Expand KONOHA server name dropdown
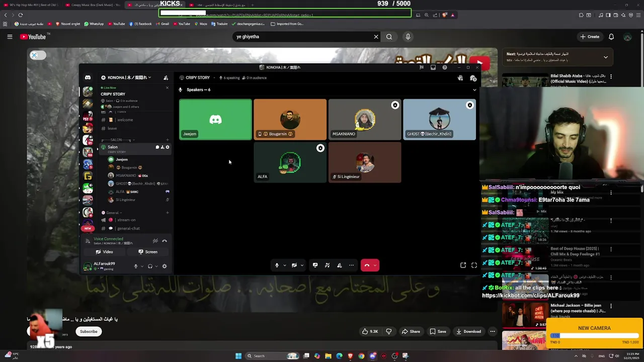This screenshot has width=644, height=362. click(x=149, y=77)
